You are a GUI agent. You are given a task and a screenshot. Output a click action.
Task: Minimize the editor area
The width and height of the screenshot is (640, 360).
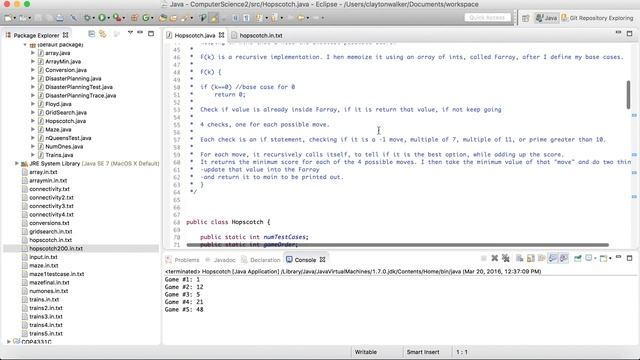[618, 32]
